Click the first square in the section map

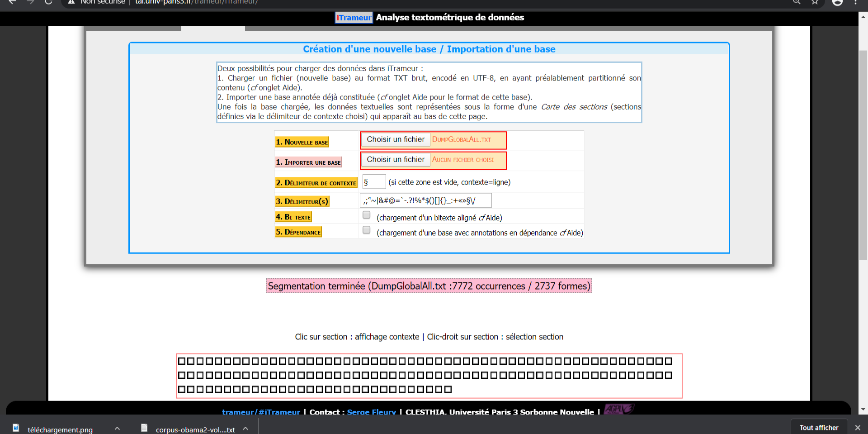click(x=182, y=361)
